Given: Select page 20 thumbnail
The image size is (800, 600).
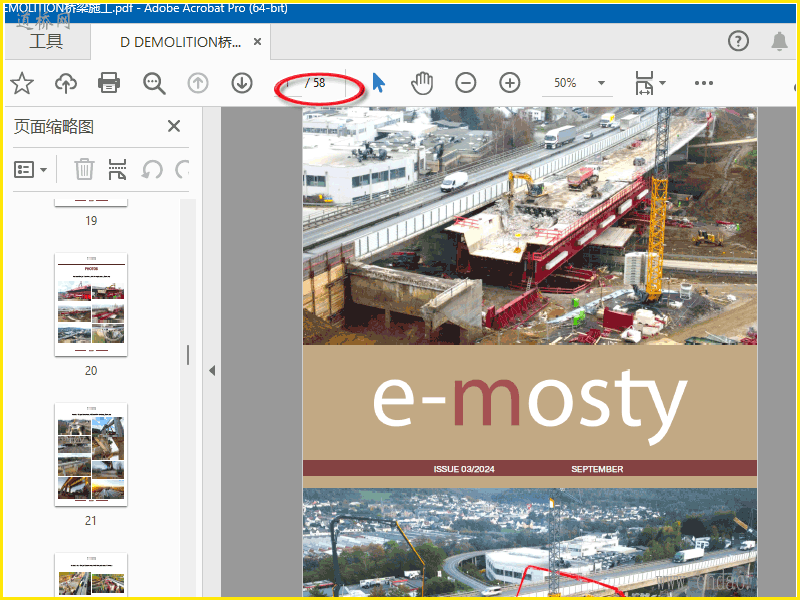Looking at the screenshot, I should tap(91, 305).
